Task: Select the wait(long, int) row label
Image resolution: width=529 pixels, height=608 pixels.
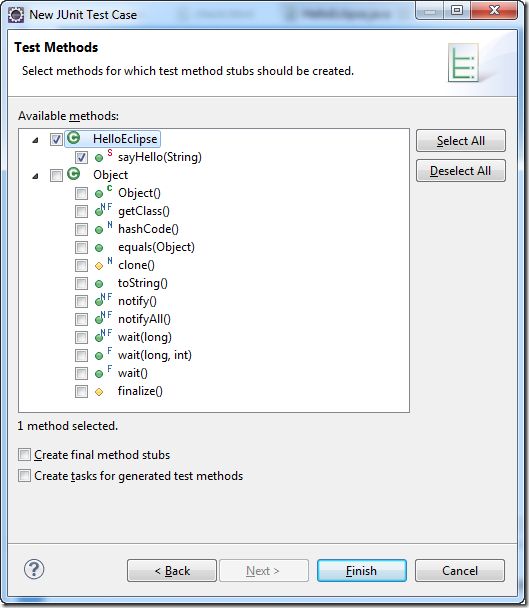Action: click(x=155, y=355)
